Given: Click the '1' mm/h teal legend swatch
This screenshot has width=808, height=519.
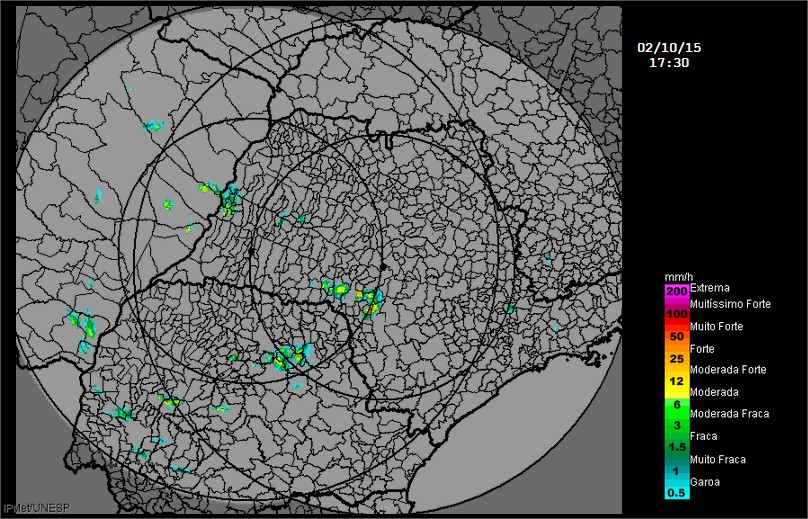Looking at the screenshot, I should pyautogui.click(x=676, y=470).
